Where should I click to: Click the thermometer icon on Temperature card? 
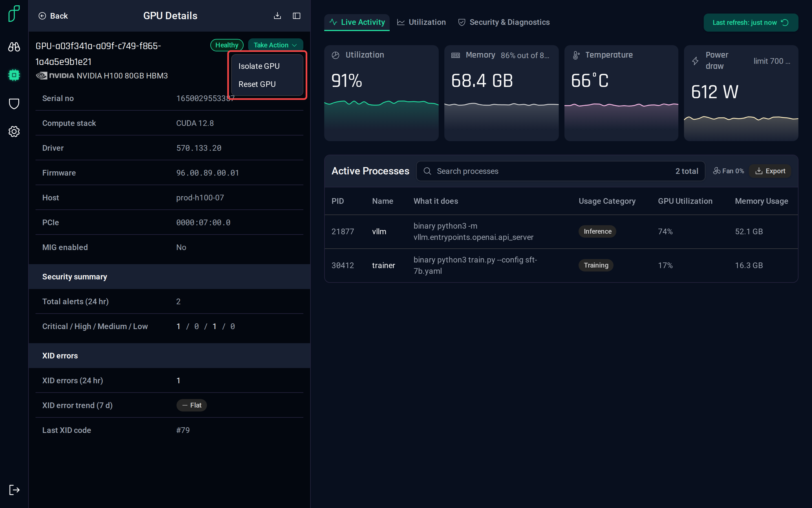[x=576, y=55]
